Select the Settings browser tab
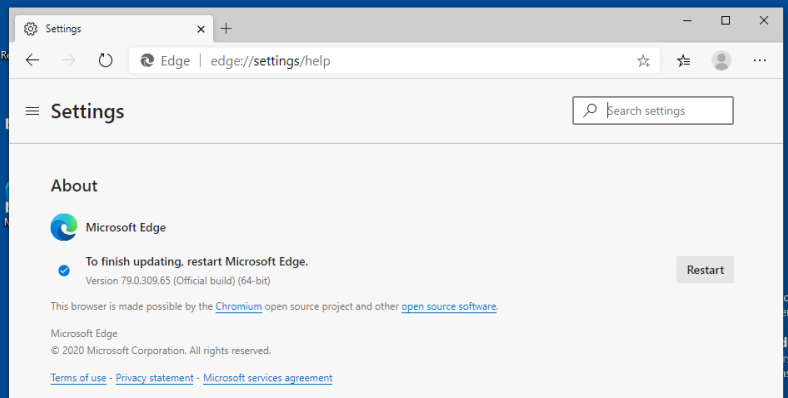Image resolution: width=788 pixels, height=398 pixels. [114, 29]
